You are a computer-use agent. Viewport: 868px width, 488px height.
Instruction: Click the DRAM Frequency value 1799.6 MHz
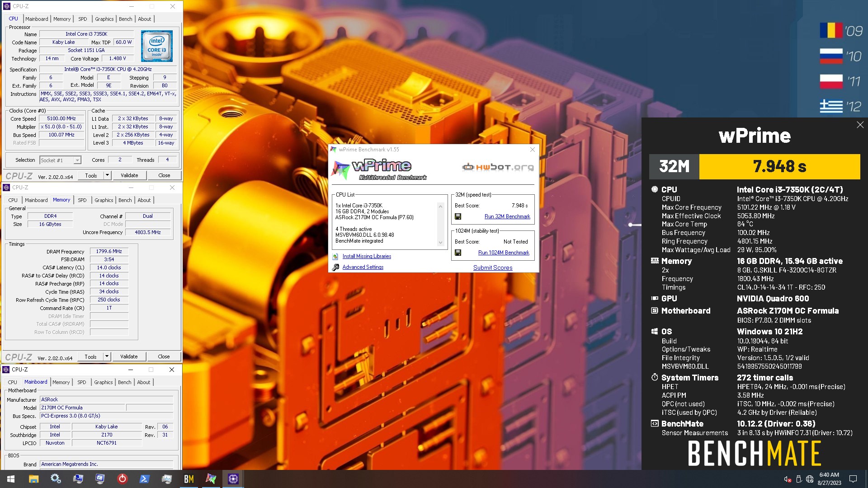109,252
